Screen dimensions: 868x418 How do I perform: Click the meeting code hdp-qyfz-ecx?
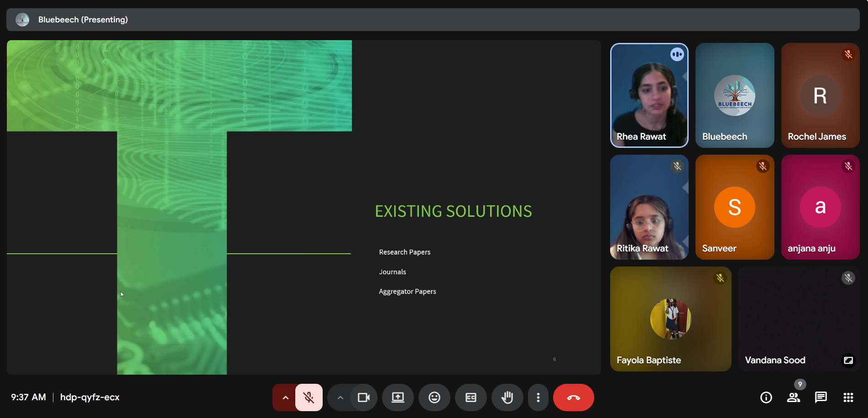[x=90, y=397]
